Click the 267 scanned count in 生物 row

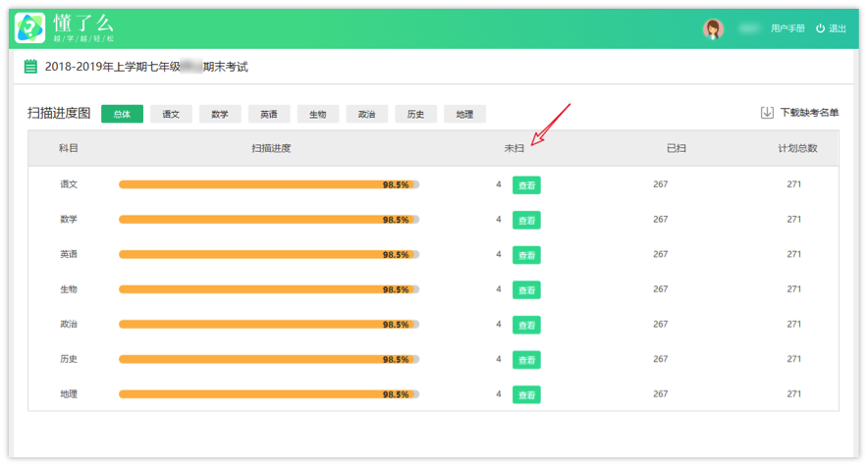point(661,289)
